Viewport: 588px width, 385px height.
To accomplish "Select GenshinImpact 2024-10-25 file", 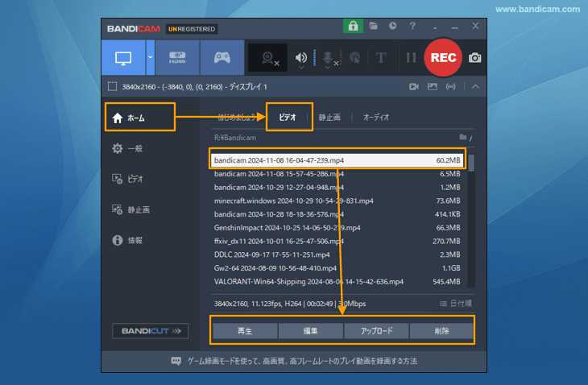I will pyautogui.click(x=337, y=228).
